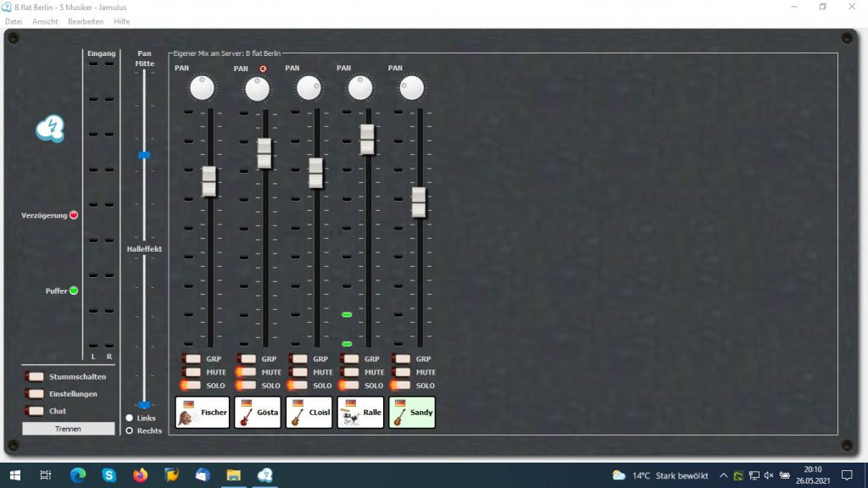Image resolution: width=868 pixels, height=488 pixels.
Task: Toggle GRP on the Ralle channel
Action: coord(350,358)
